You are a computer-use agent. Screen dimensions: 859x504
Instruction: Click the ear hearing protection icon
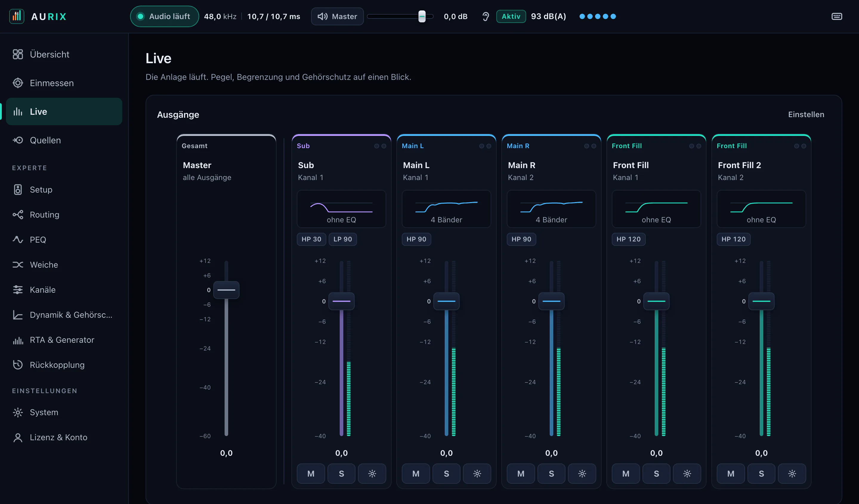[485, 16]
